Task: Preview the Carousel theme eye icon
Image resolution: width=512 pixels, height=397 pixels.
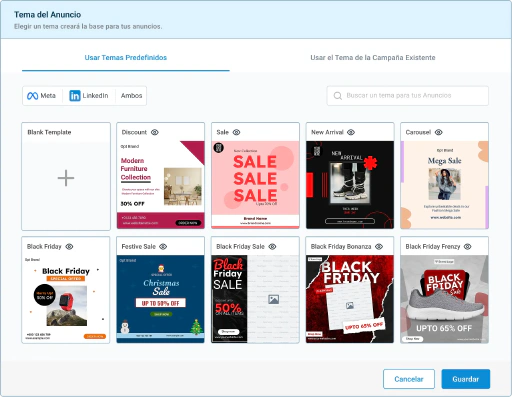Action: click(x=439, y=132)
